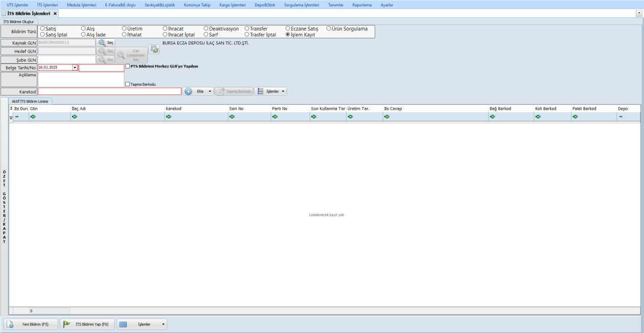Image resolution: width=644 pixels, height=333 pixels.
Task: Open the E-Fatura&E-Arşiv menu
Action: pyautogui.click(x=120, y=5)
